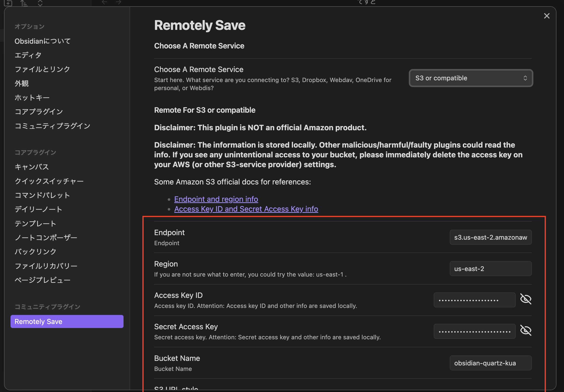Reveal the Access Key ID value
564x392 pixels.
526,299
